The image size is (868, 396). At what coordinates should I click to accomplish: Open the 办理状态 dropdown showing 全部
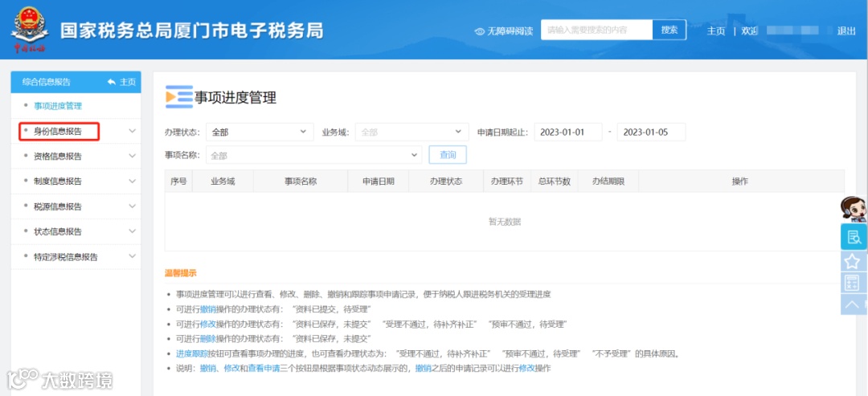[x=260, y=133]
